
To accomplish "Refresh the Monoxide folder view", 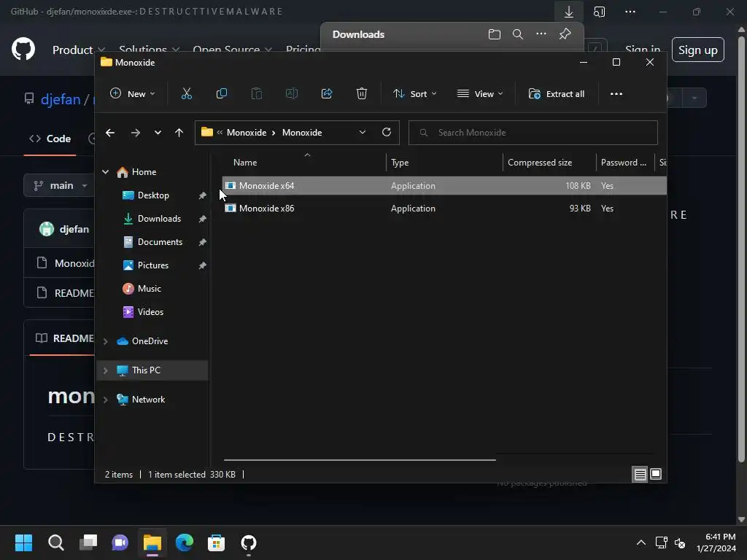I will click(387, 133).
